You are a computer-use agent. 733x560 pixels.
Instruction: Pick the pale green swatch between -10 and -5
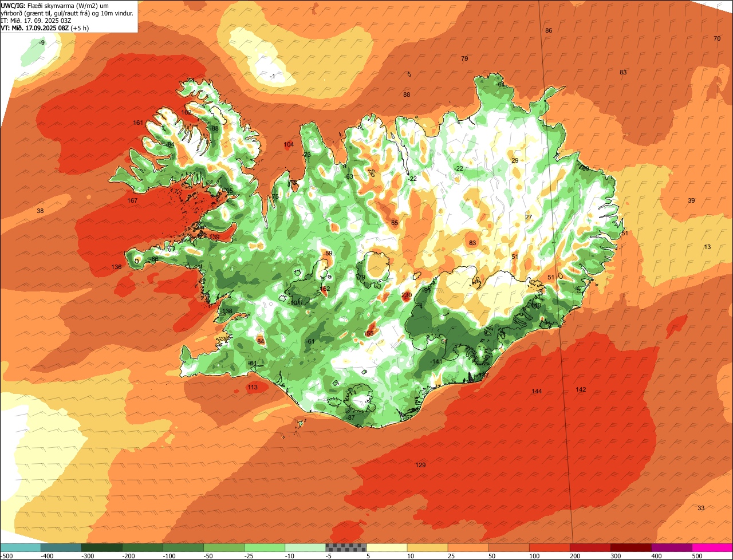[x=305, y=547]
